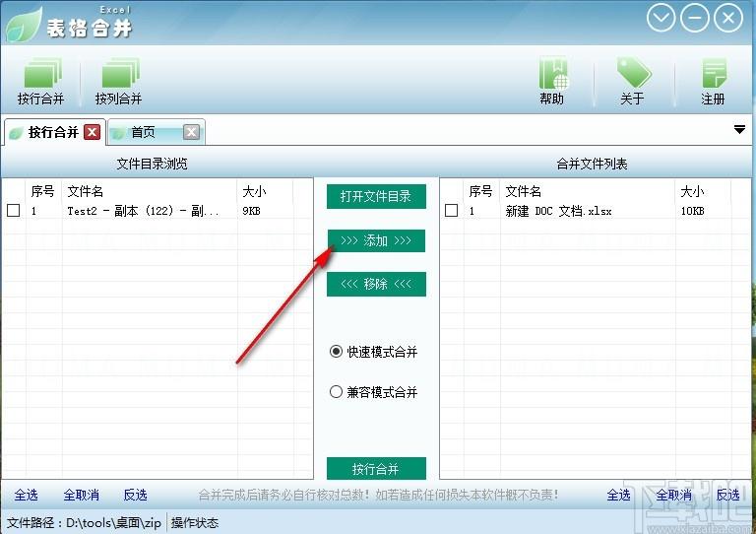The height and width of the screenshot is (534, 756).
Task: Check the 新建 DOC 文档.xlsx checkbox
Action: [451, 210]
